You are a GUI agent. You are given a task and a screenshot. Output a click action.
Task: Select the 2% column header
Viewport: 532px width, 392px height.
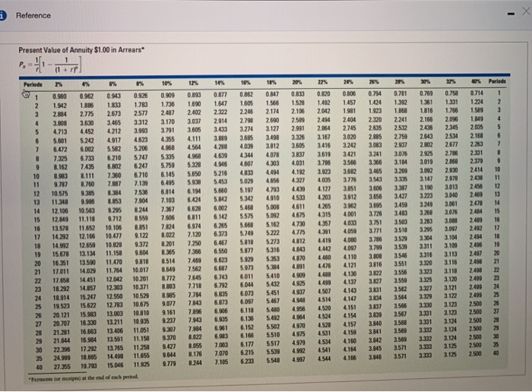[x=59, y=84]
